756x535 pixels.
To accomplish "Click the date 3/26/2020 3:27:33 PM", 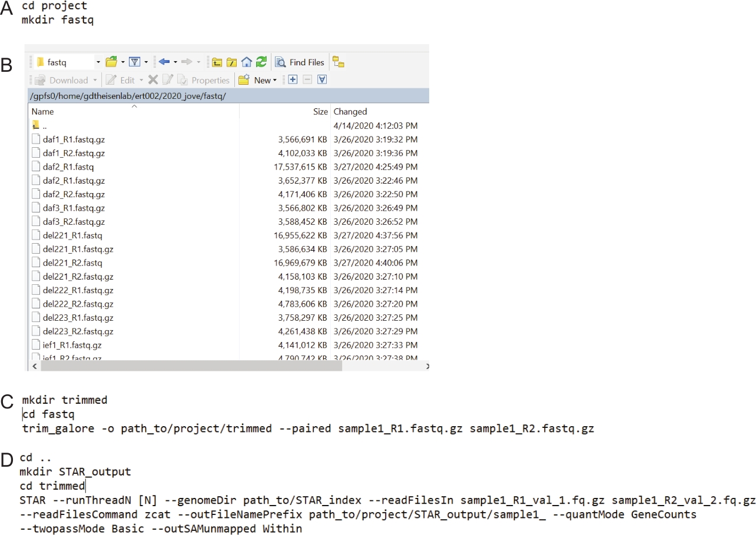I will pyautogui.click(x=376, y=345).
